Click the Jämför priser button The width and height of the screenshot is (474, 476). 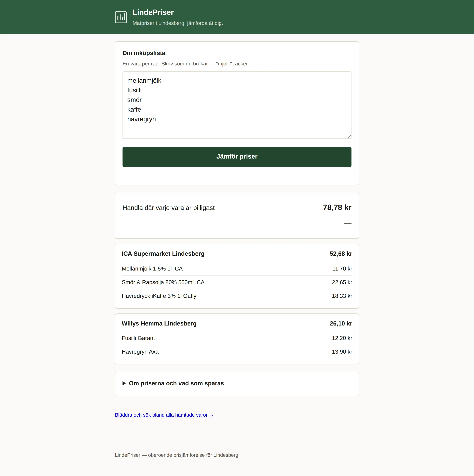click(237, 157)
